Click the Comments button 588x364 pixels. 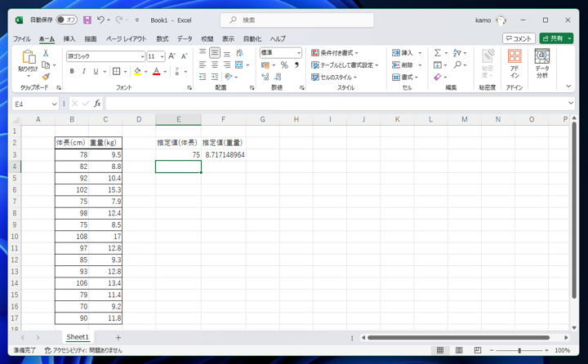[x=519, y=38]
